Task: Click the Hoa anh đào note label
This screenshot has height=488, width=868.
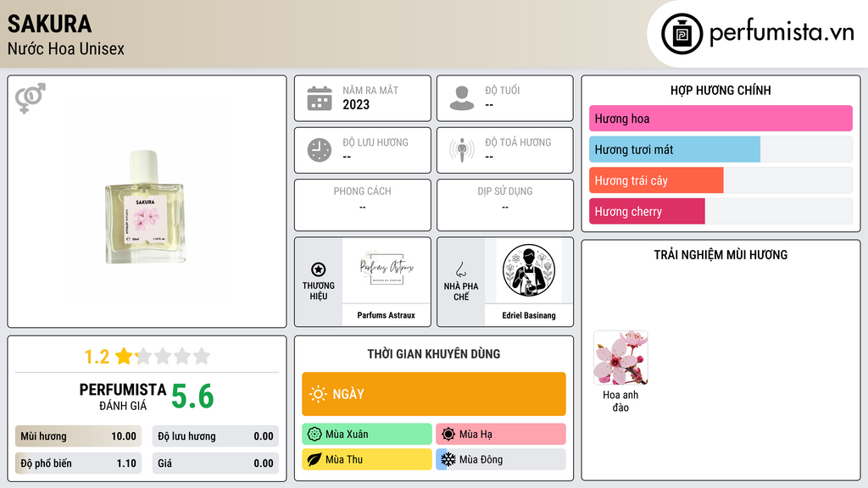Action: [x=620, y=401]
